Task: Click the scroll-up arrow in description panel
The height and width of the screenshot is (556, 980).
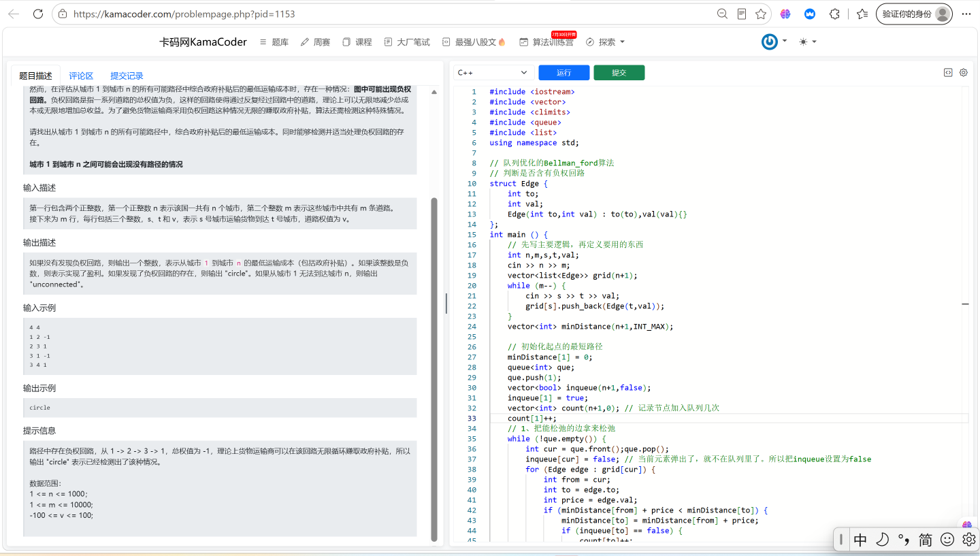Action: click(x=434, y=92)
